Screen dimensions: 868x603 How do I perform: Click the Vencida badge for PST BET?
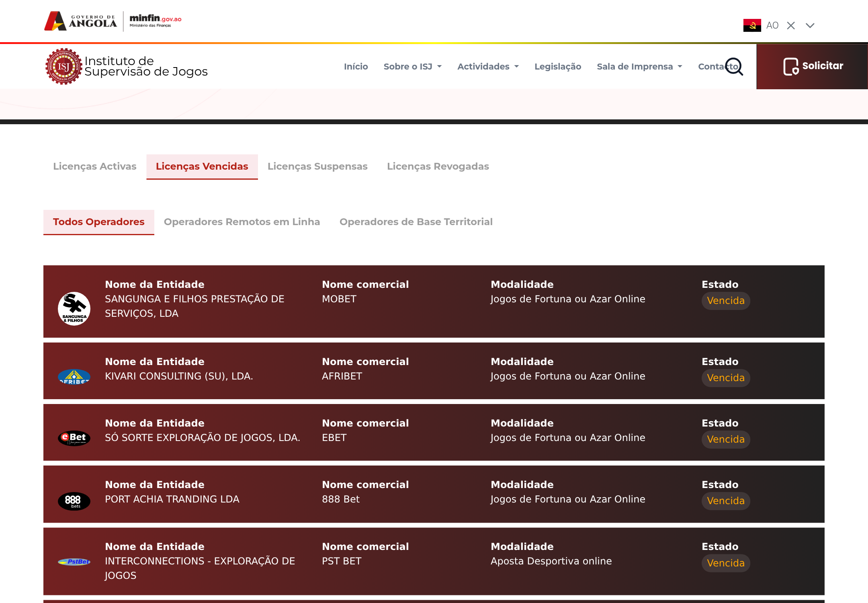[x=726, y=563]
